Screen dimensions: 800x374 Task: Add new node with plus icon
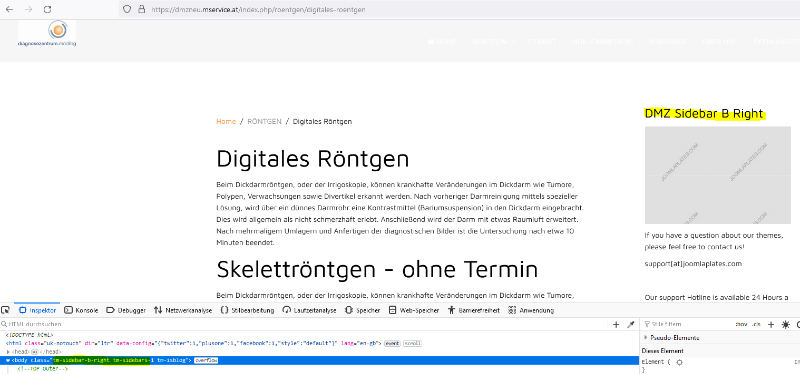(616, 325)
